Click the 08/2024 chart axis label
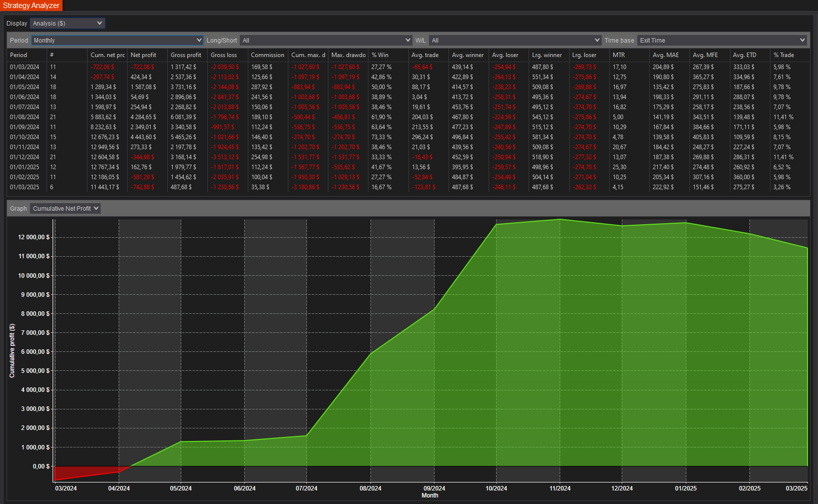 (370, 488)
